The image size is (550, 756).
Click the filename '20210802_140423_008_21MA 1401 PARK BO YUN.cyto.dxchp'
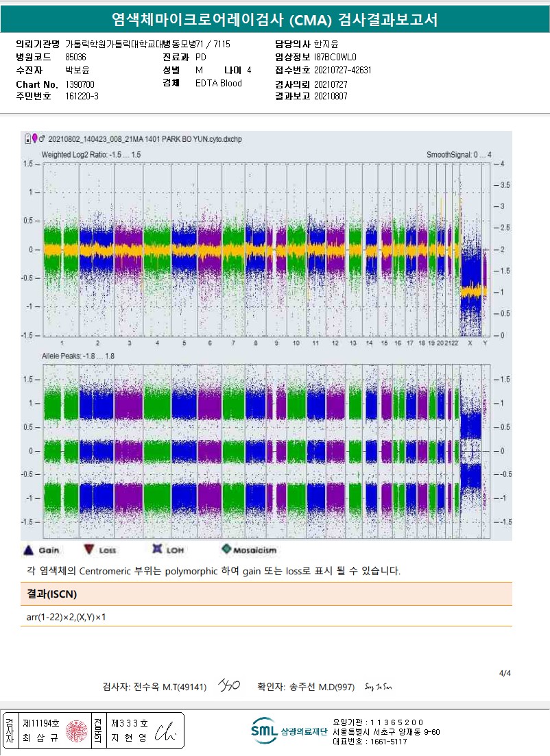[145, 139]
